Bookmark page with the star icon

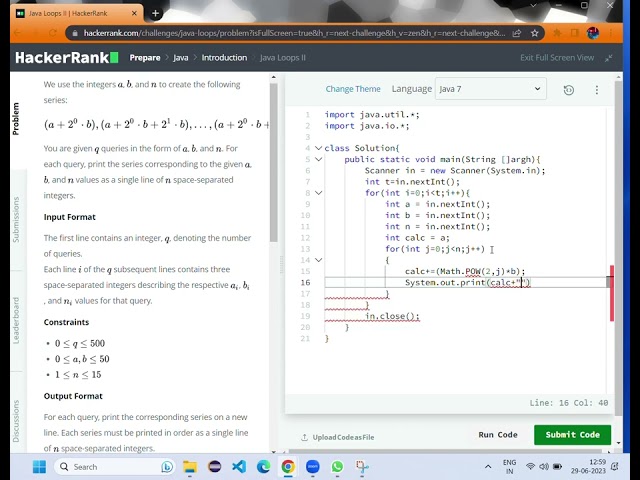click(535, 33)
